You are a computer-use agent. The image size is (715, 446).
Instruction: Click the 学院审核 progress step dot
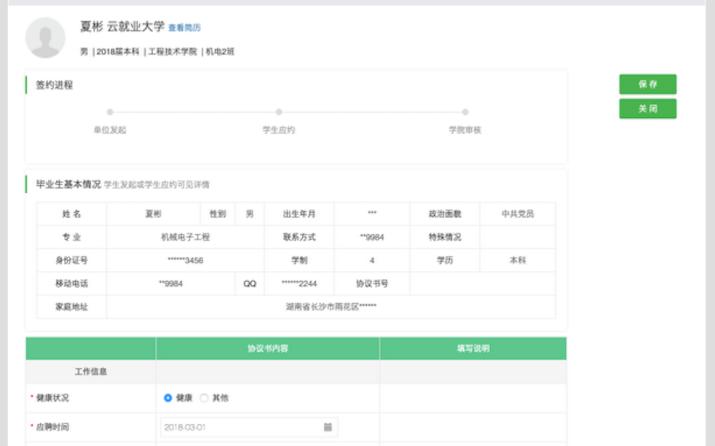tap(465, 112)
